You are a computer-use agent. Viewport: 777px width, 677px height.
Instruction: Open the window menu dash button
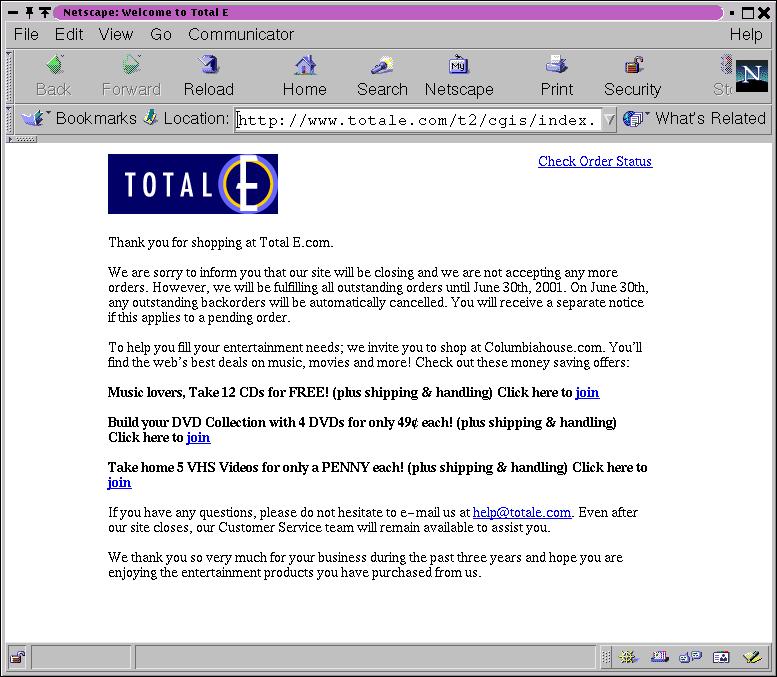13,12
